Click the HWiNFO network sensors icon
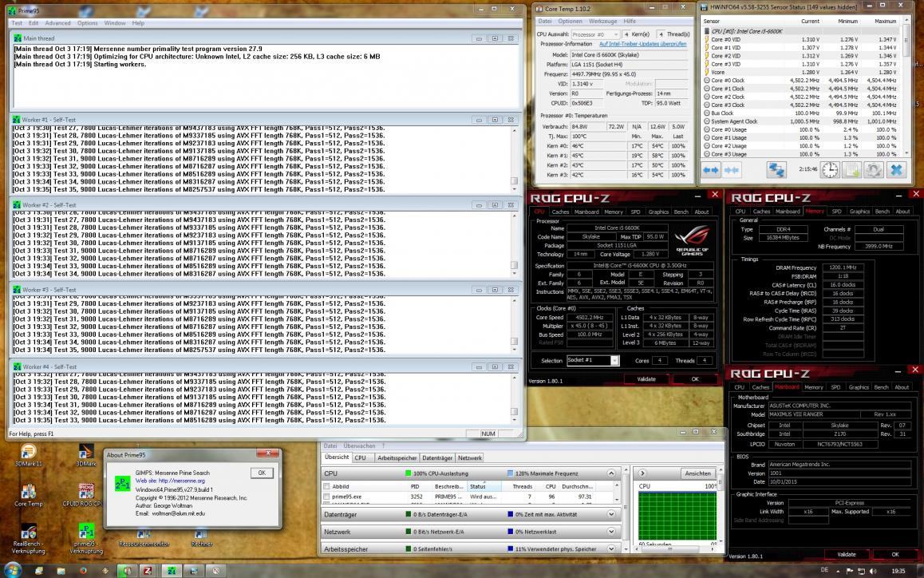The width and height of the screenshot is (924, 578). (x=776, y=170)
